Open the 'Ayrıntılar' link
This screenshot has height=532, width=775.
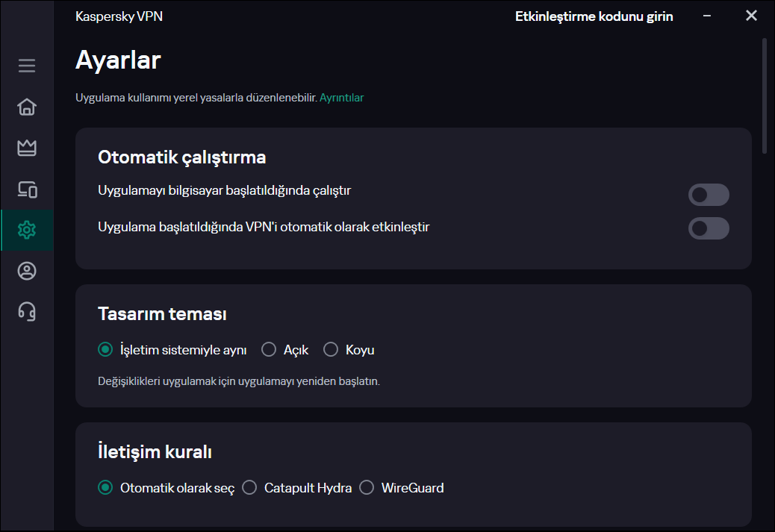341,98
